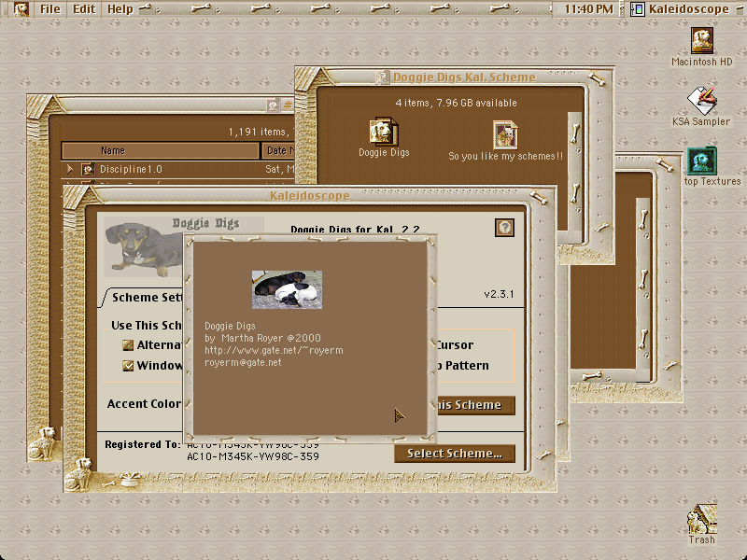Open the Kaleidoscope application menu

point(681,9)
